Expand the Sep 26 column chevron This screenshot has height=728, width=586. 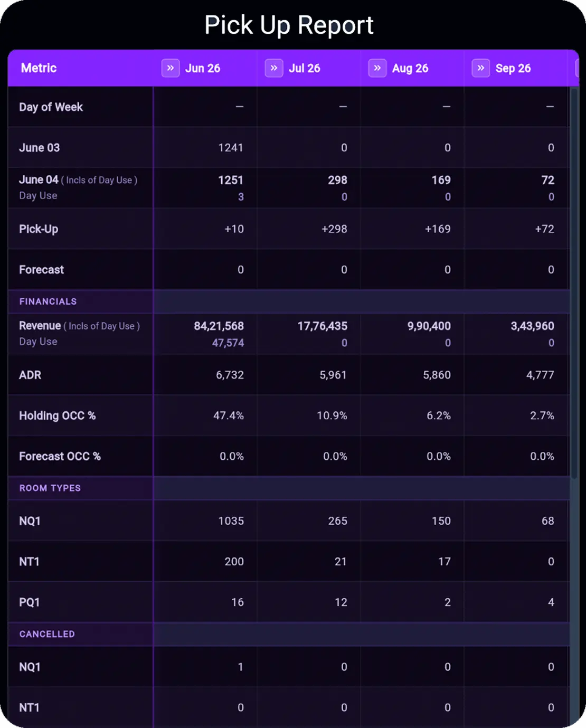point(481,68)
